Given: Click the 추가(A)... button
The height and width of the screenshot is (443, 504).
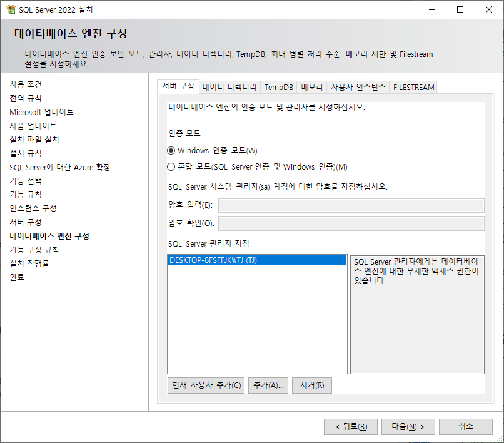Looking at the screenshot, I should (x=268, y=385).
